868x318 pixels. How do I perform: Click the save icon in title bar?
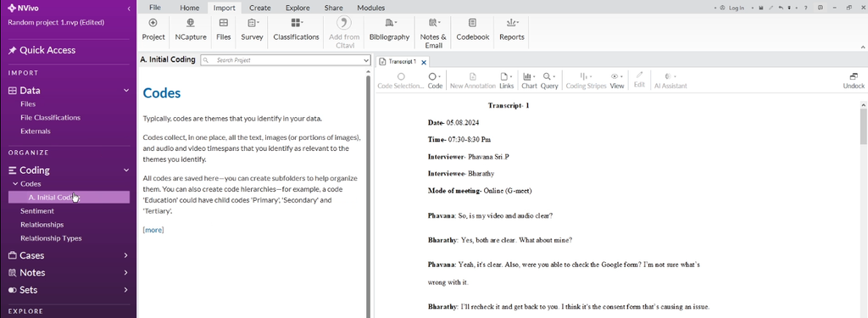[761, 8]
